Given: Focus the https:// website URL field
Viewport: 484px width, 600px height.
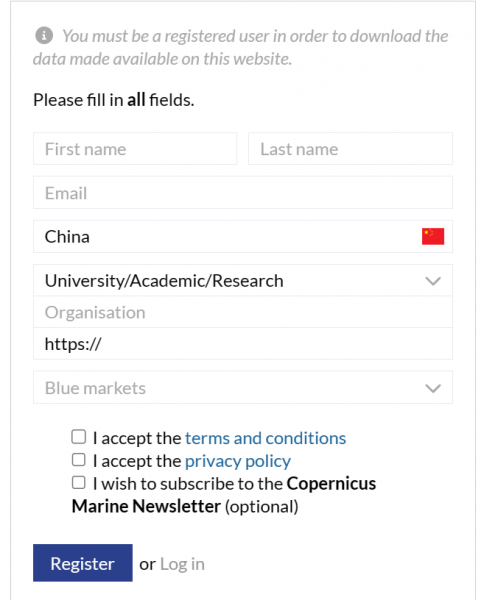Looking at the screenshot, I should coord(243,344).
